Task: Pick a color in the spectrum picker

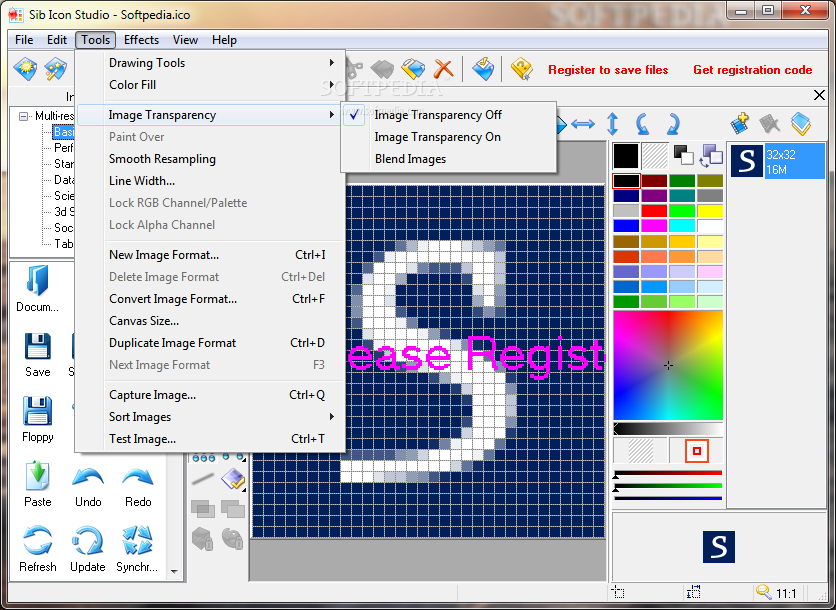Action: (x=668, y=365)
